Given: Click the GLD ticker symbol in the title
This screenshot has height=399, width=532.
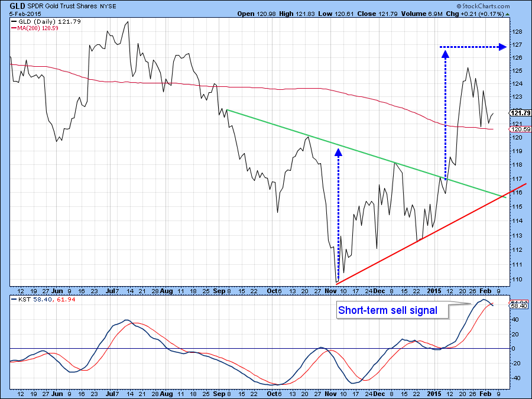Looking at the screenshot, I should 17,6.
